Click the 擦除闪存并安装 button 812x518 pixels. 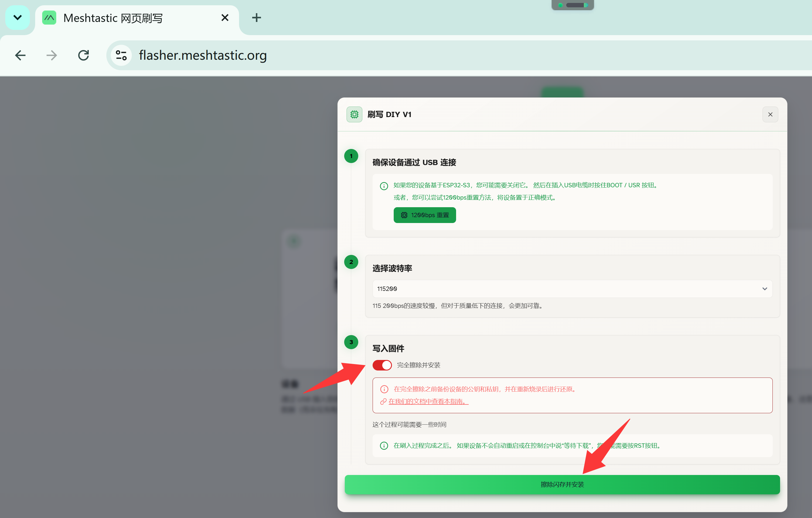562,484
